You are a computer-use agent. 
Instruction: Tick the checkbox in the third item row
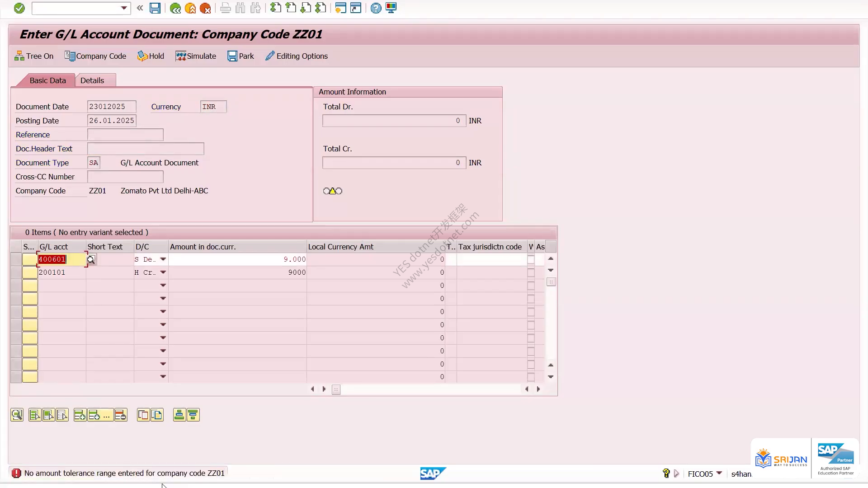531,286
